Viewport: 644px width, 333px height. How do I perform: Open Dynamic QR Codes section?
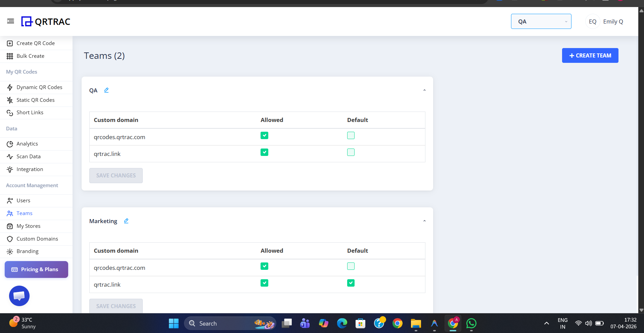point(39,87)
